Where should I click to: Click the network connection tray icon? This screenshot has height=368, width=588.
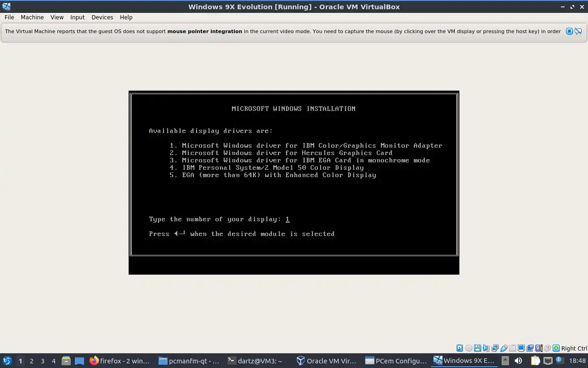tap(548, 361)
